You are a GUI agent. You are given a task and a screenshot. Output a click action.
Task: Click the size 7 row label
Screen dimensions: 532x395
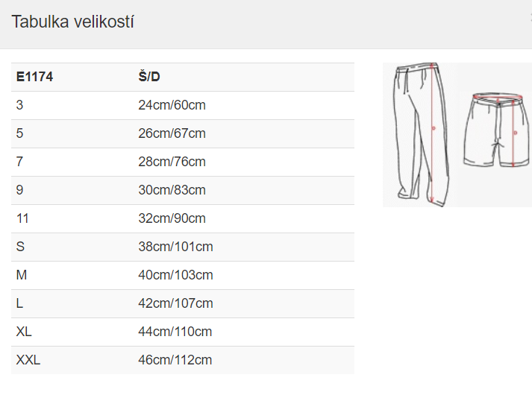pos(19,162)
